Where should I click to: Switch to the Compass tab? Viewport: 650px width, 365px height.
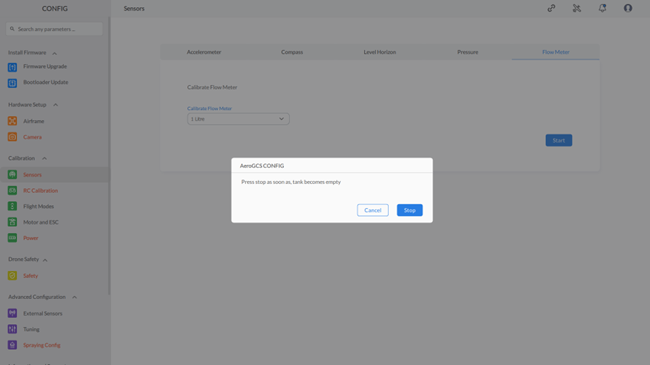(292, 52)
